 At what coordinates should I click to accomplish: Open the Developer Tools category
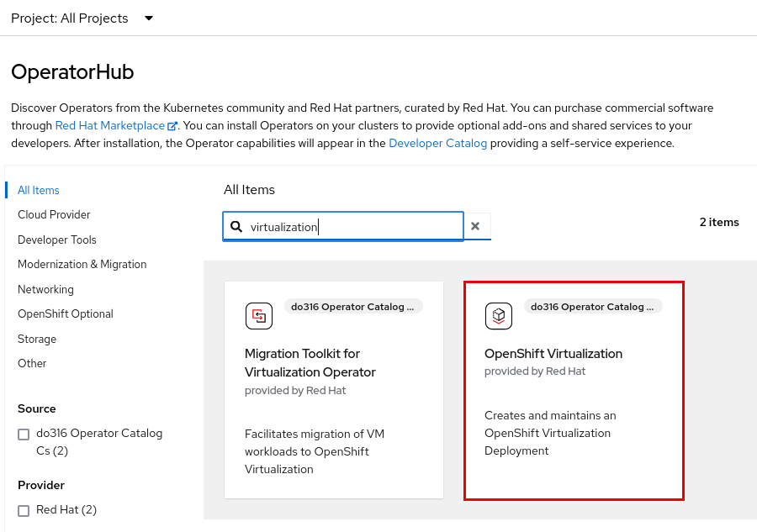coord(57,240)
